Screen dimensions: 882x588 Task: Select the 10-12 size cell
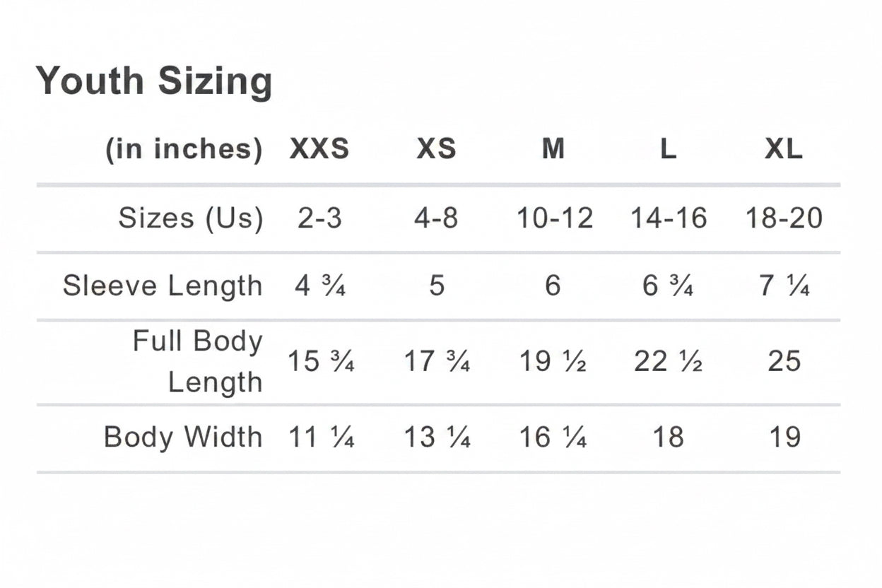tap(554, 218)
